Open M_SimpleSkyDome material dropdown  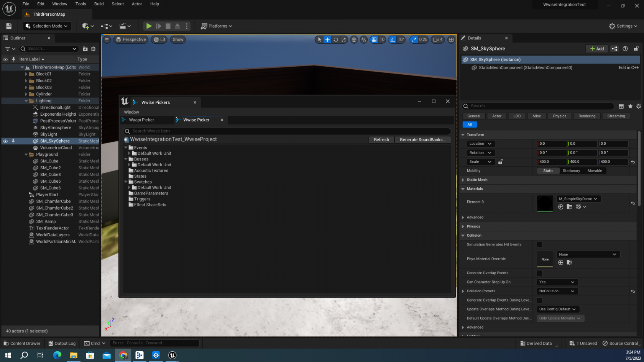(578, 199)
